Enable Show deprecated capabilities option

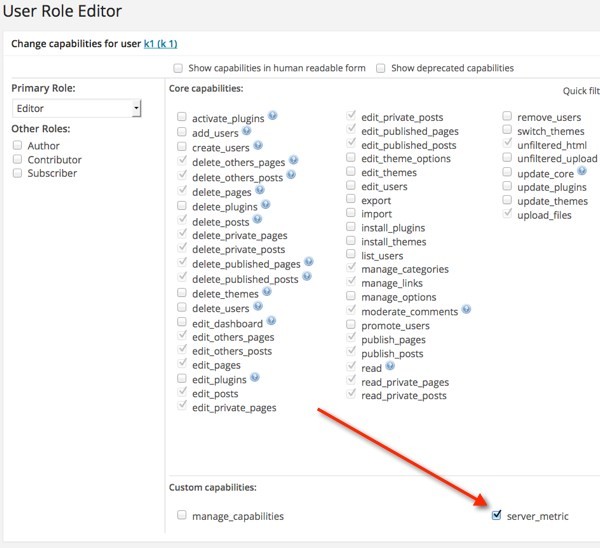click(380, 68)
